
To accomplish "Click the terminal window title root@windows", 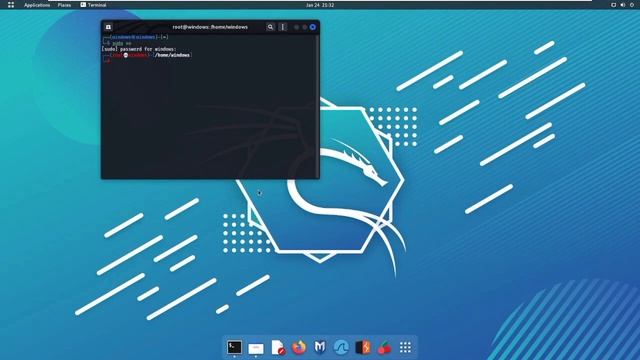I will point(210,27).
